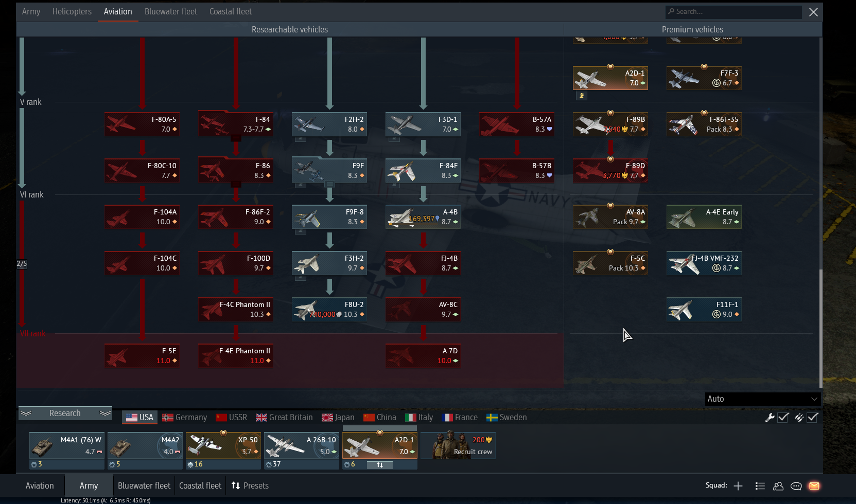Select the Japan nation flag
856x504 pixels.
point(338,418)
